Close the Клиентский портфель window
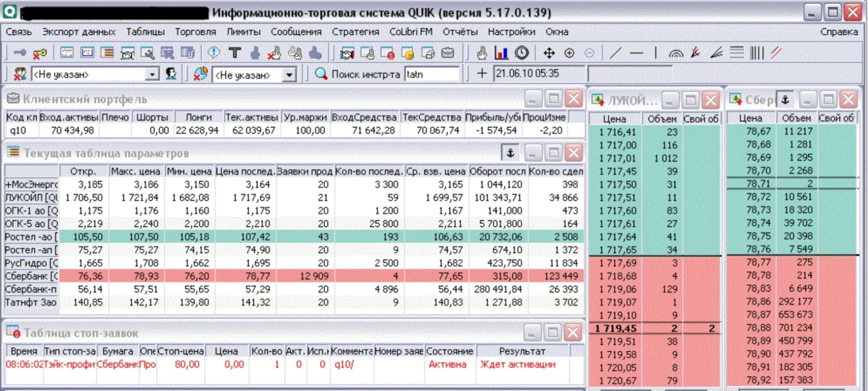Image resolution: width=868 pixels, height=391 pixels. click(574, 99)
